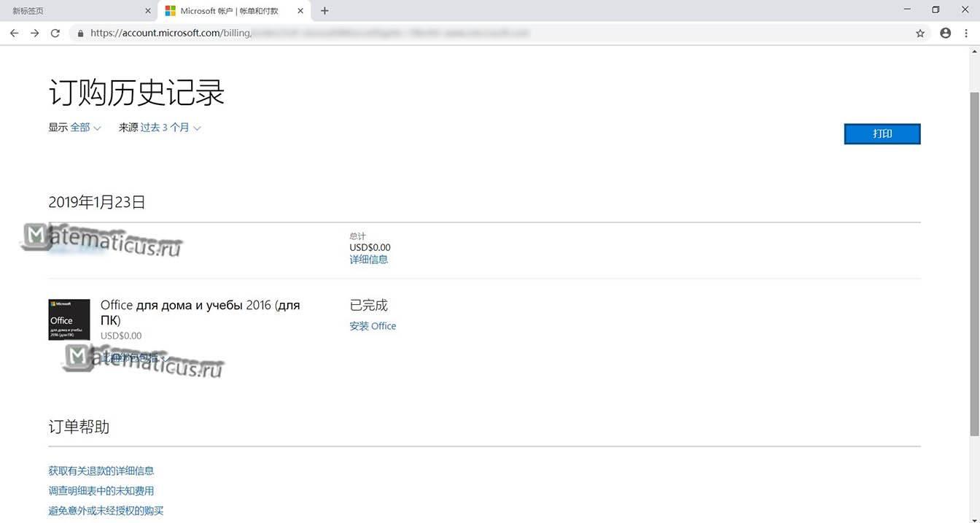Click the page's vertical scrollbar thumb
980x523 pixels.
click(x=974, y=265)
